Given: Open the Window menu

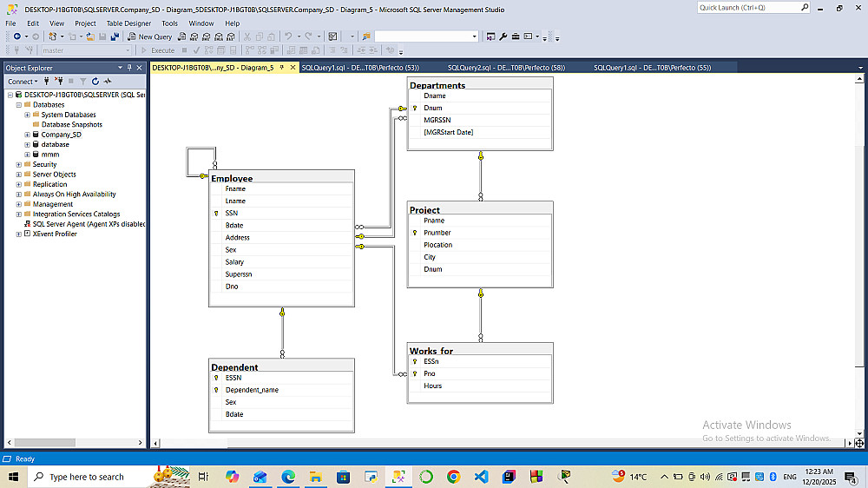Looking at the screenshot, I should coord(201,23).
